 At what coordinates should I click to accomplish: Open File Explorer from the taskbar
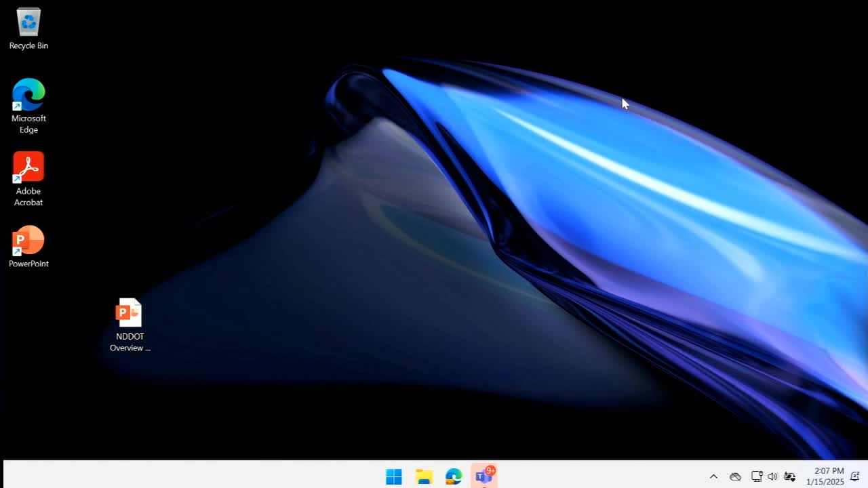[424, 476]
